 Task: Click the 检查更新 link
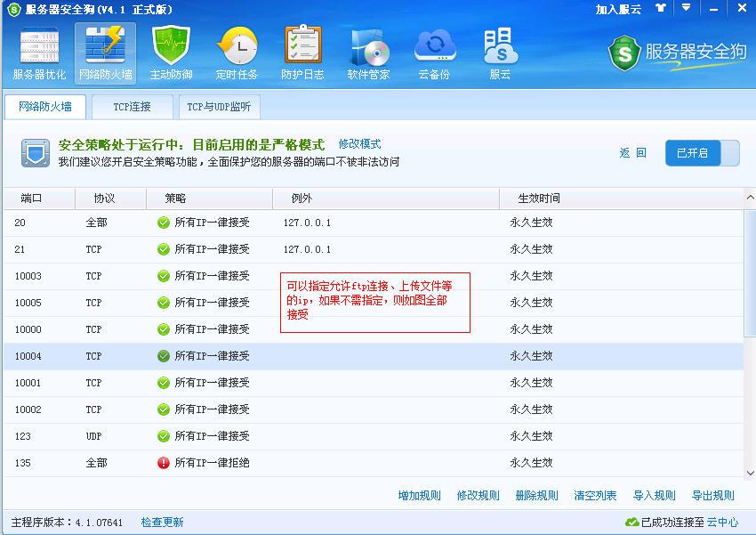point(163,522)
